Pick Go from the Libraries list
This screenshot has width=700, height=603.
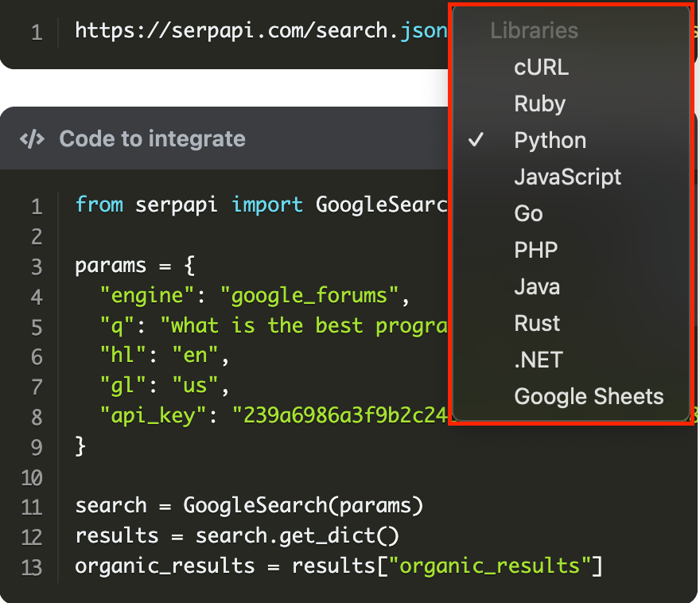point(528,214)
